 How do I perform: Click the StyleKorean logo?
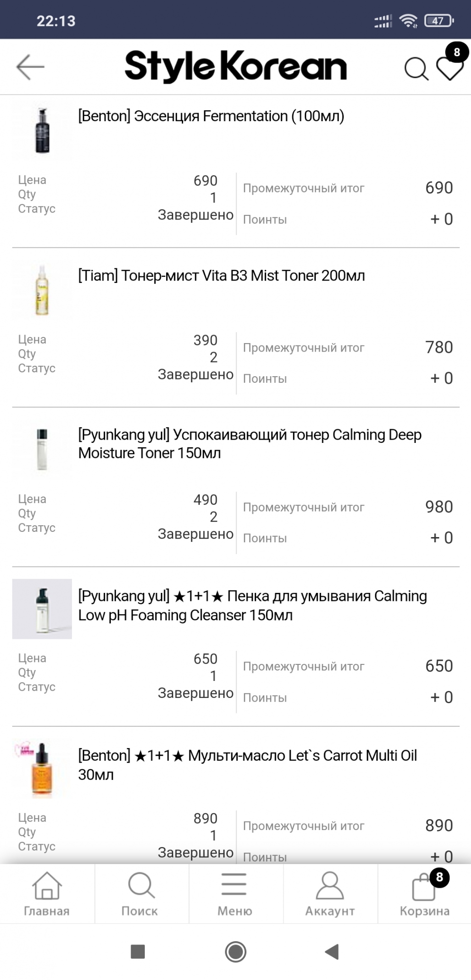235,67
